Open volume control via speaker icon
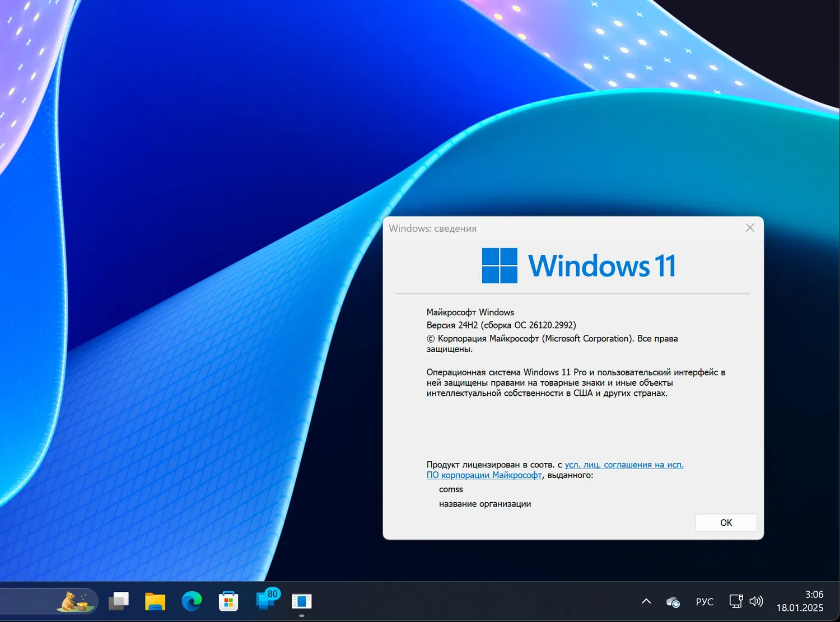 tap(757, 601)
